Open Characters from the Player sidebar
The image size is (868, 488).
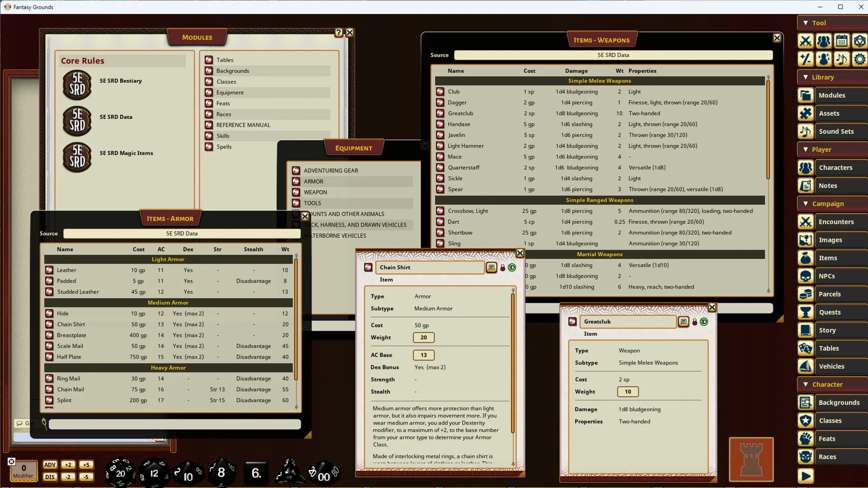click(832, 168)
